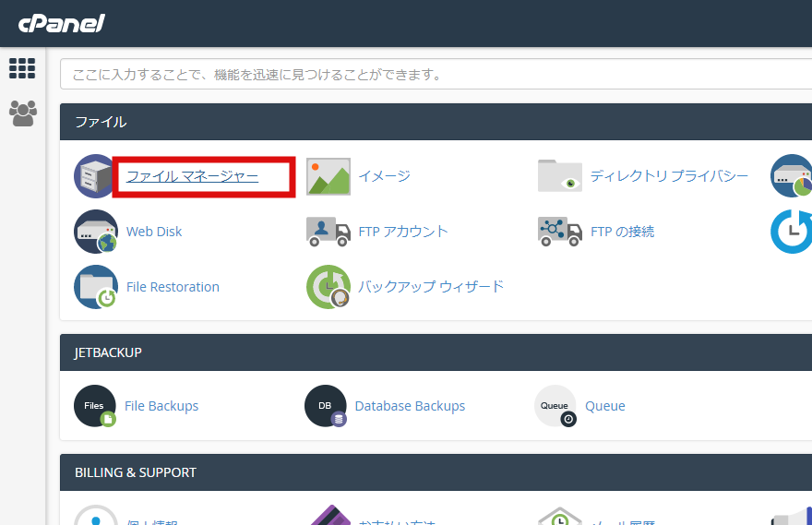Focus the feature search input field
812x525 pixels.
tap(436, 74)
